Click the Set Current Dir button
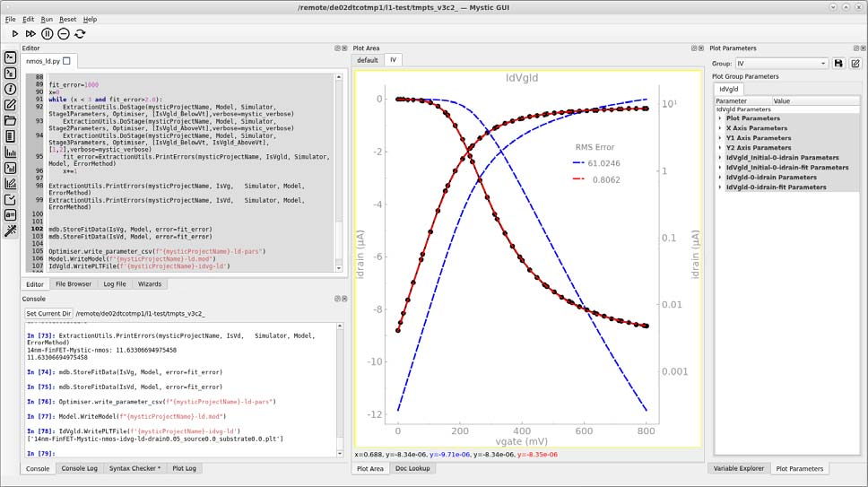 pos(49,314)
